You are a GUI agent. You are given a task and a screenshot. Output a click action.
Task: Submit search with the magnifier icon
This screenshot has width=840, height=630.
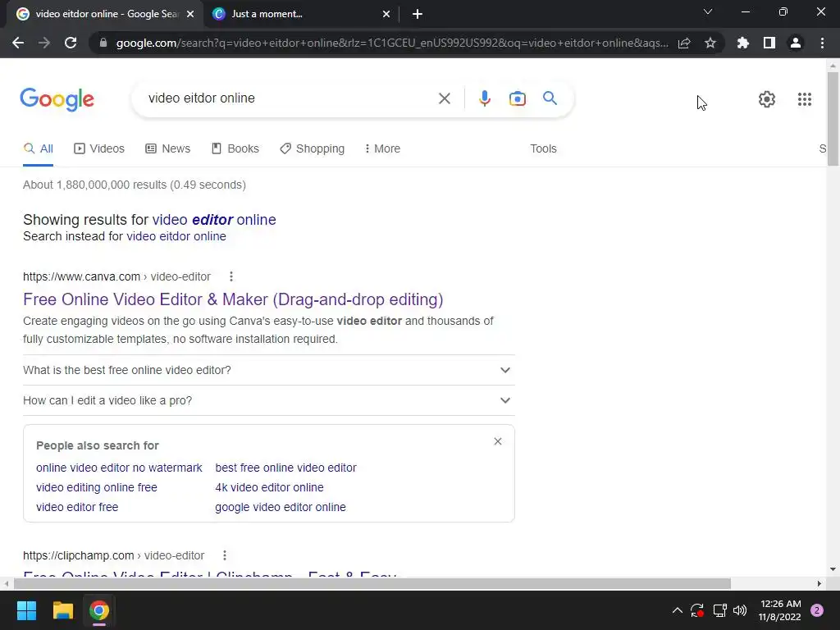(550, 98)
